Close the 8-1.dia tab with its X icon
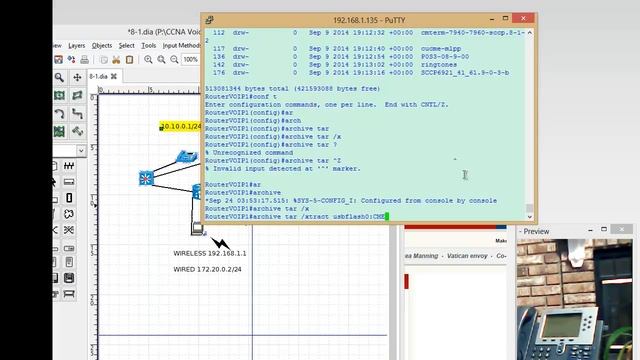 (x=114, y=76)
